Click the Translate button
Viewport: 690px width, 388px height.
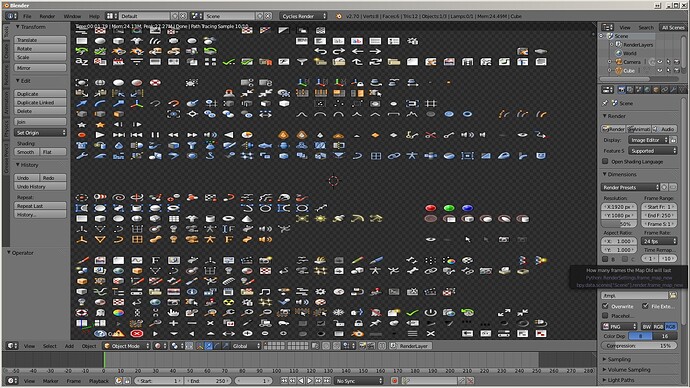click(x=40, y=40)
